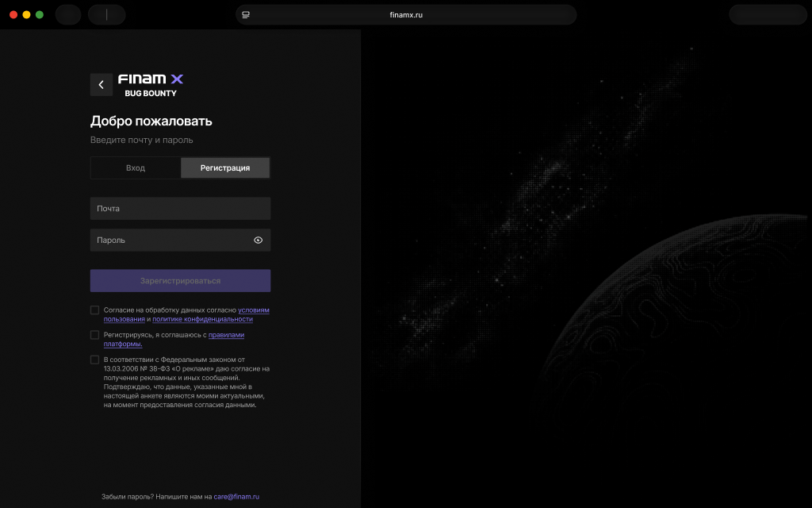Go back using the arrow button

point(101,84)
